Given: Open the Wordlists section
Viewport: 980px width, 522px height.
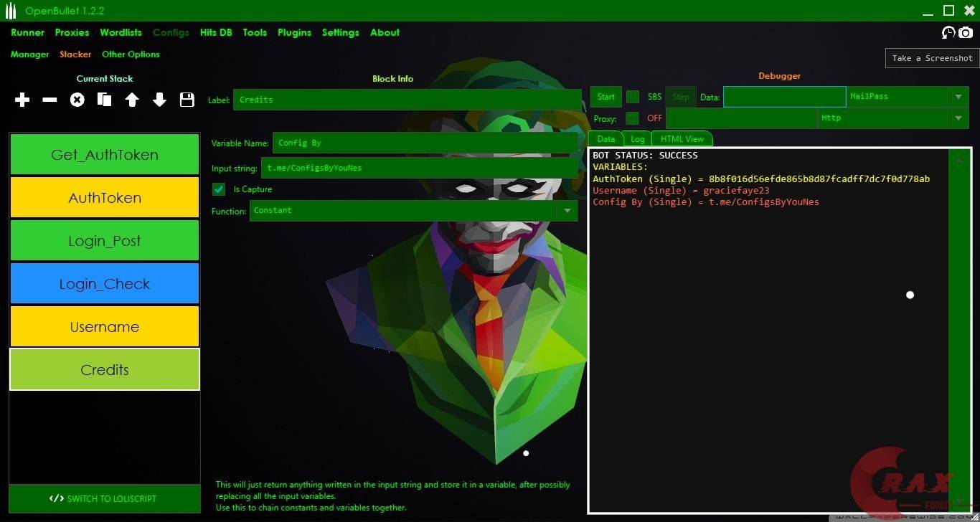Looking at the screenshot, I should 121,32.
